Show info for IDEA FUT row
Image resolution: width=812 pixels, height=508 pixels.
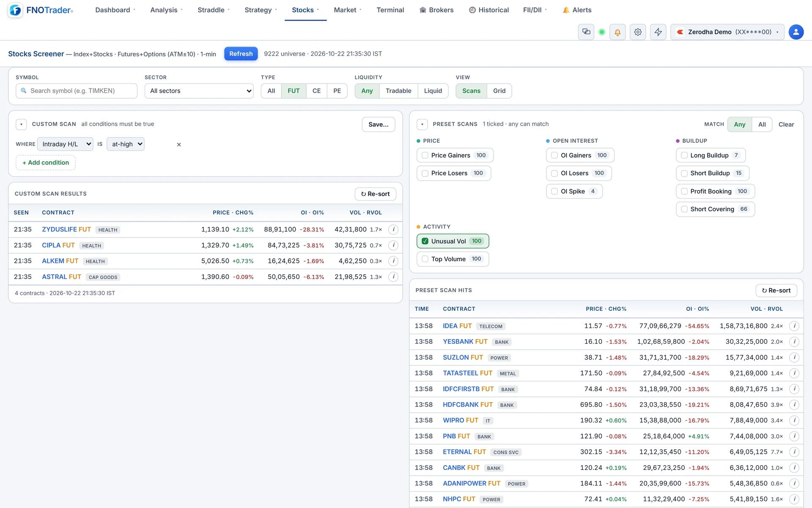coord(794,326)
